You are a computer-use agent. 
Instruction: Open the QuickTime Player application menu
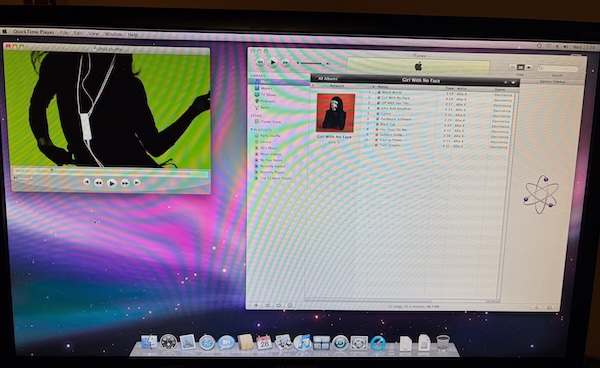click(x=33, y=32)
